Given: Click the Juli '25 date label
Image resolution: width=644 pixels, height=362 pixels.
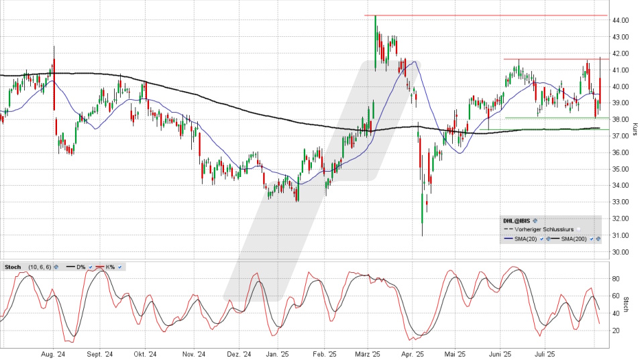Looking at the screenshot, I should coord(544,354).
